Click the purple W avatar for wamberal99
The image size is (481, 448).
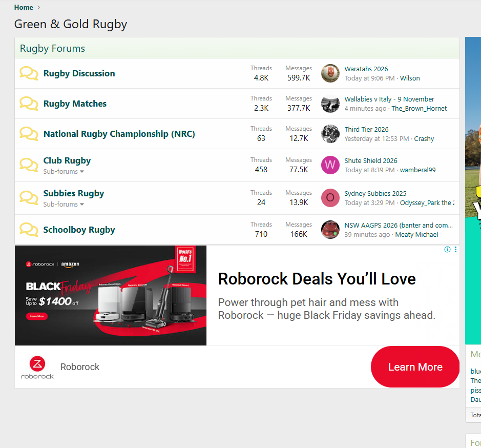click(330, 165)
